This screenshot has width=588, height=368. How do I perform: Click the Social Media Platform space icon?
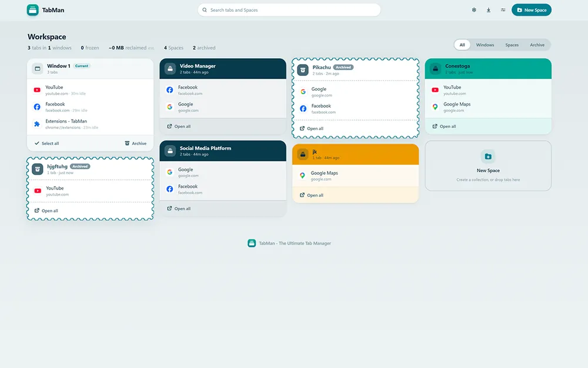(x=171, y=151)
